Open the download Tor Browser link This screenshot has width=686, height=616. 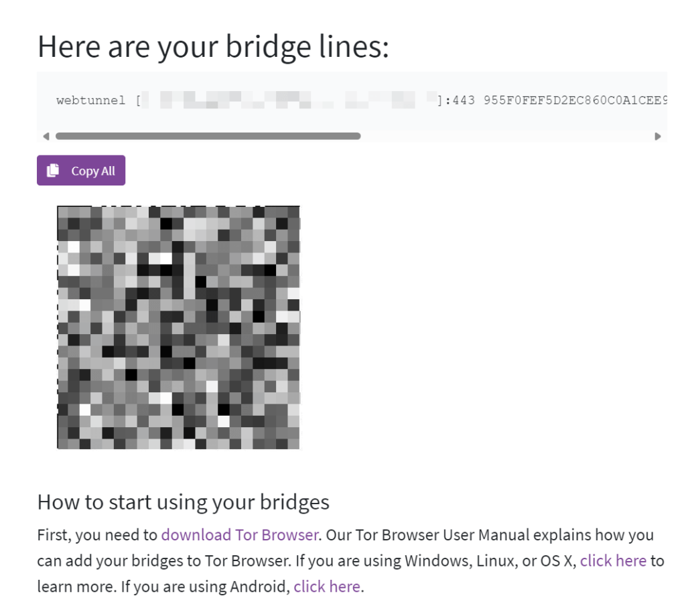pyautogui.click(x=240, y=535)
